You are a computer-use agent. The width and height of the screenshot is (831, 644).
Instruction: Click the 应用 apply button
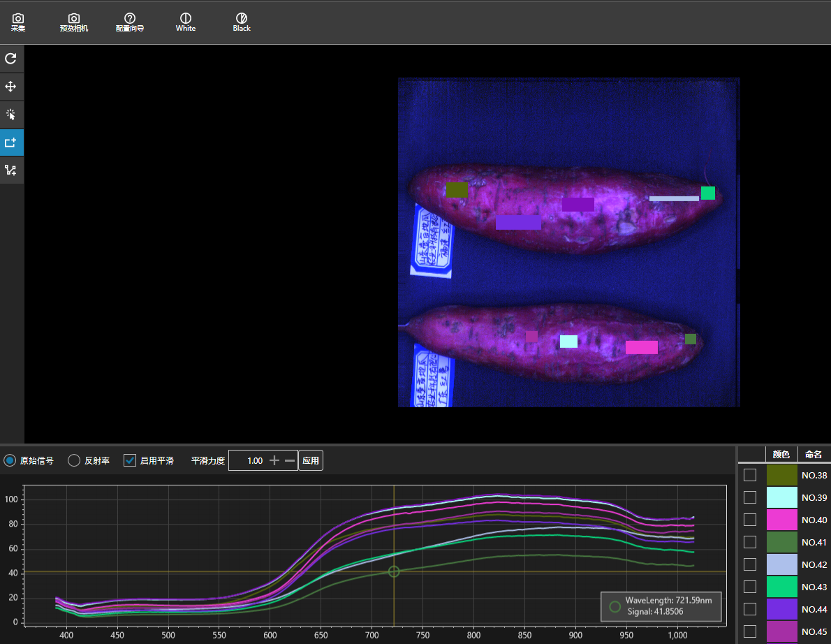click(x=311, y=461)
